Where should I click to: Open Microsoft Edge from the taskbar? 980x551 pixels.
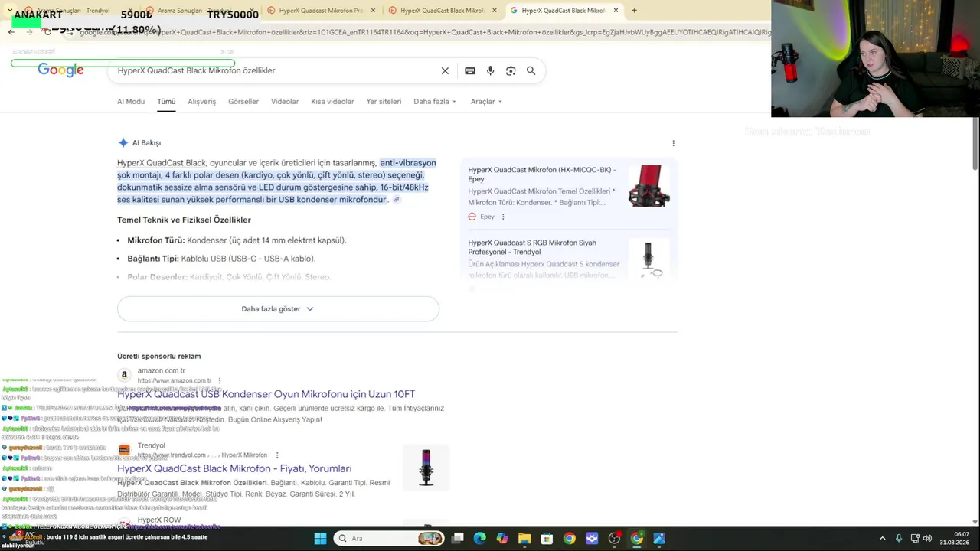(x=480, y=538)
